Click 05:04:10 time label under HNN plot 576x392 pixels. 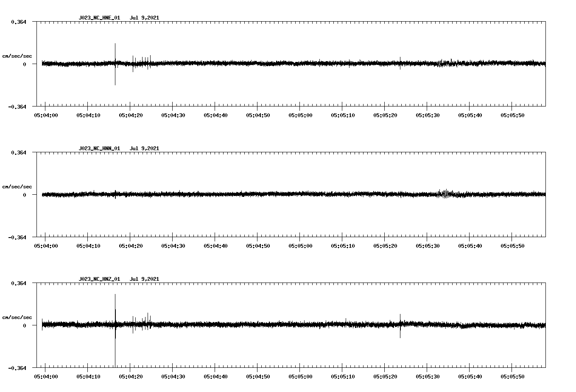click(88, 246)
